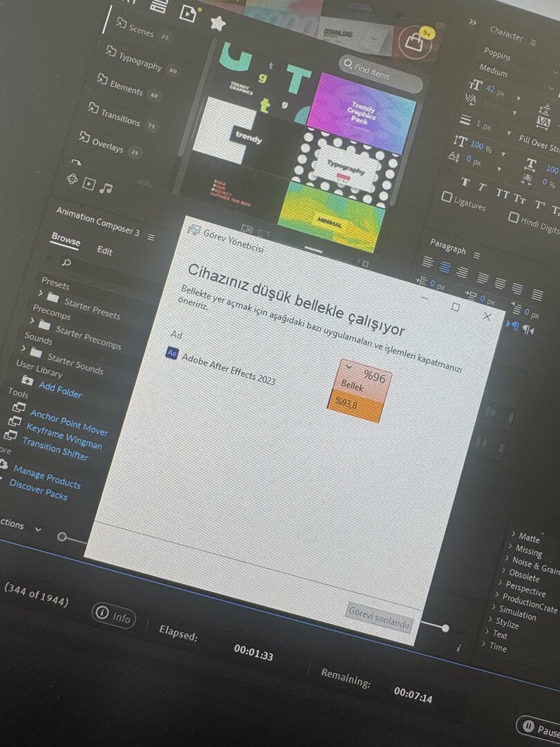Screen dimensions: 560x747
Task: Toggle Superscript text style
Action: pos(539,205)
